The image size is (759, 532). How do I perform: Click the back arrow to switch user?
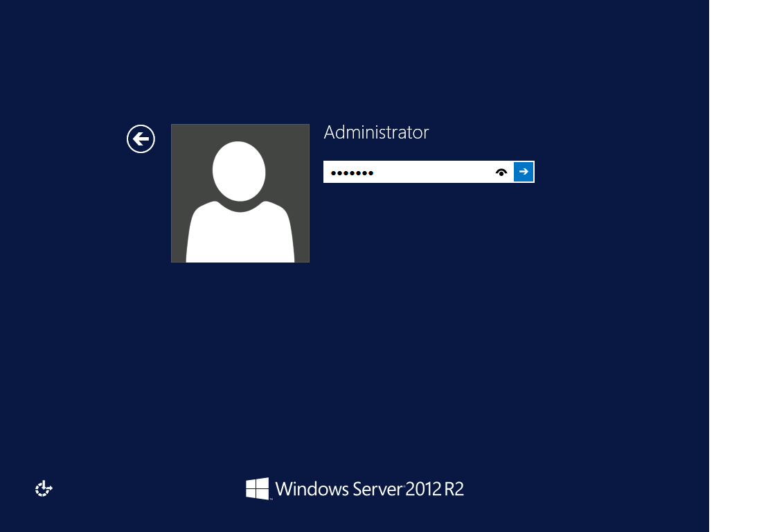pos(141,139)
